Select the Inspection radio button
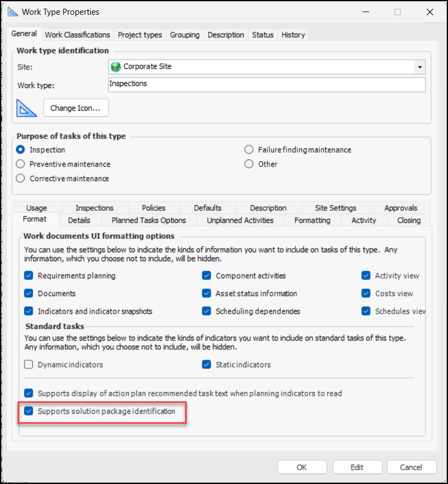This screenshot has width=448, height=484. coord(20,149)
